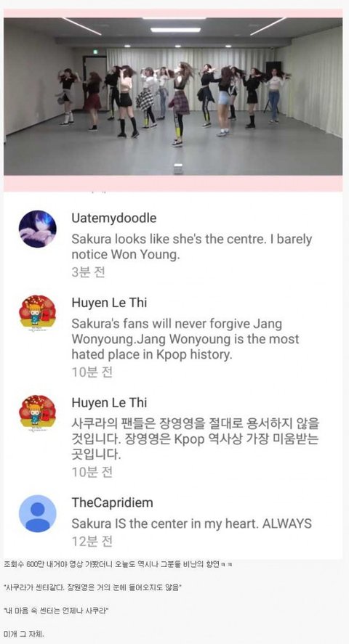The width and height of the screenshot is (349, 644).
Task: Click the second Huyen Le Thi avatar
Action: pyautogui.click(x=38, y=413)
